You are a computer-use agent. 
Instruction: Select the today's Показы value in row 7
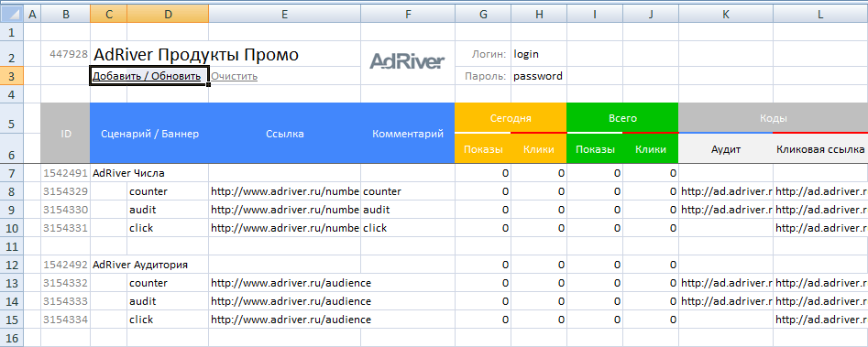point(483,173)
